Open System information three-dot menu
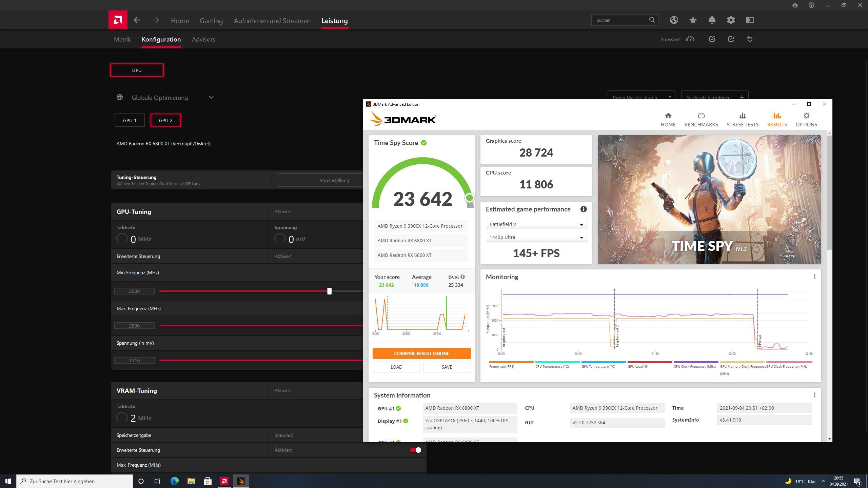 pos(814,395)
